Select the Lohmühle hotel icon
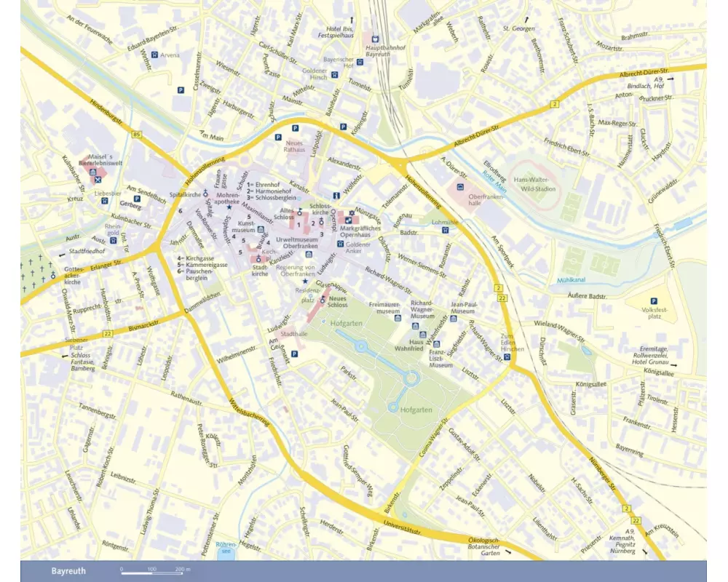The image size is (728, 582). click(444, 230)
